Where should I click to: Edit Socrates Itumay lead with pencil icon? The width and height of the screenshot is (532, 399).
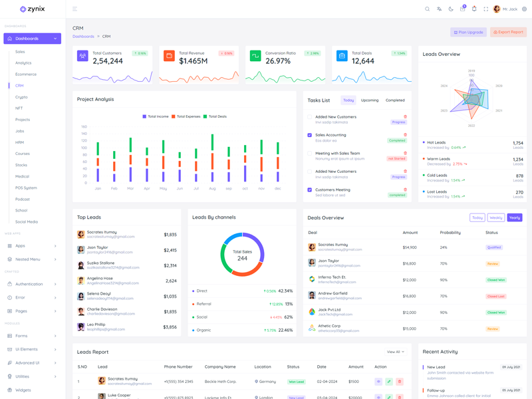coord(389,382)
